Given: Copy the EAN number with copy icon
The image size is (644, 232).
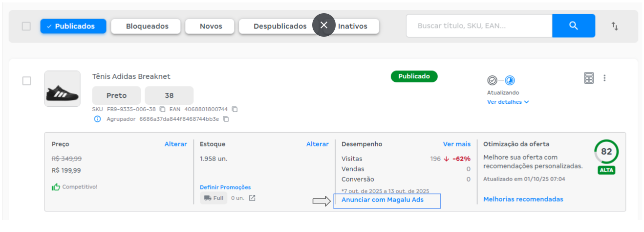Looking at the screenshot, I should click(235, 109).
